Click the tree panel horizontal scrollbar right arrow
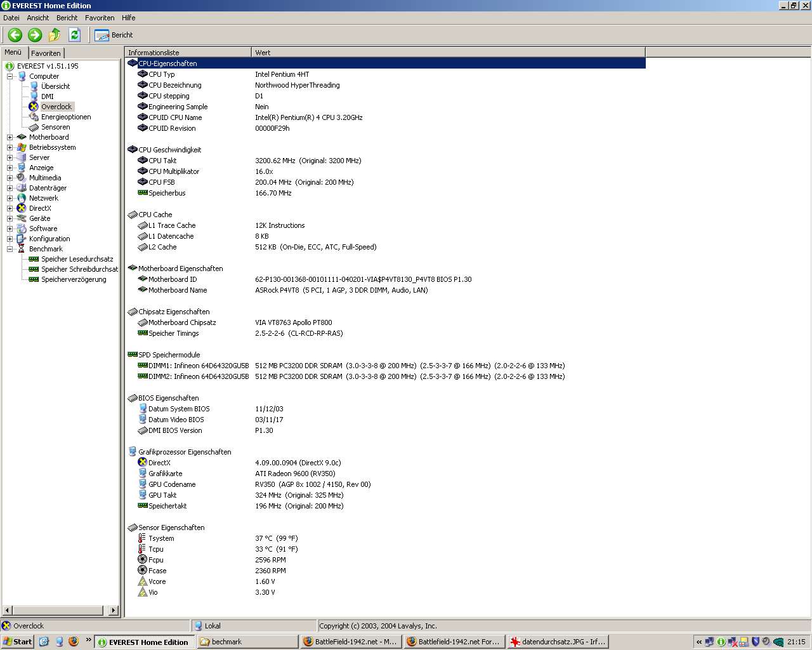The width and height of the screenshot is (812, 650). pos(114,611)
